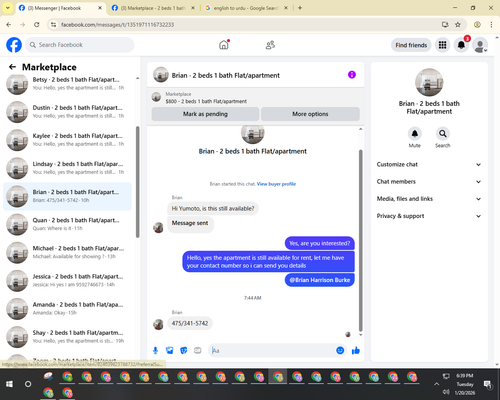Click the @Brian Harrison Burke mention
This screenshot has height=400, width=500.
point(320,280)
